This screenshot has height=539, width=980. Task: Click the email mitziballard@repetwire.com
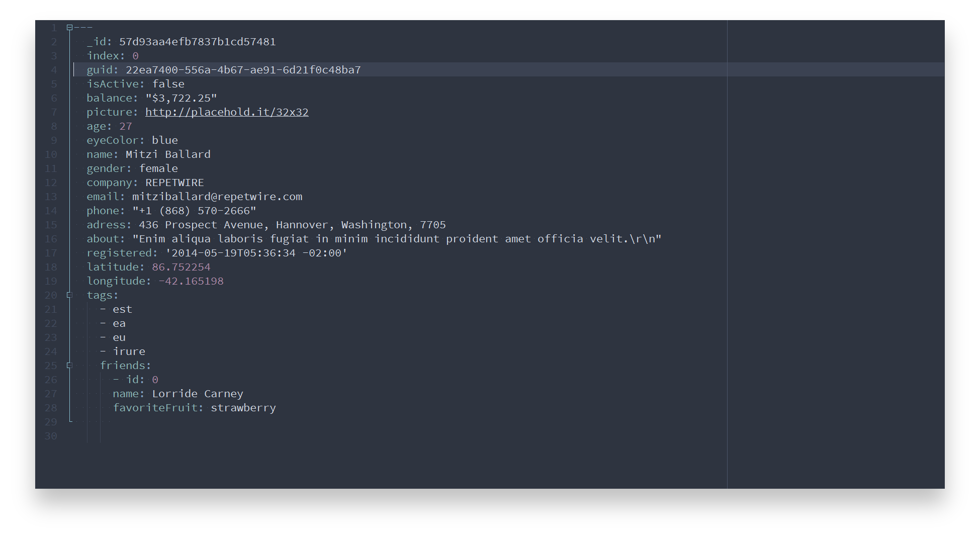pyautogui.click(x=217, y=197)
